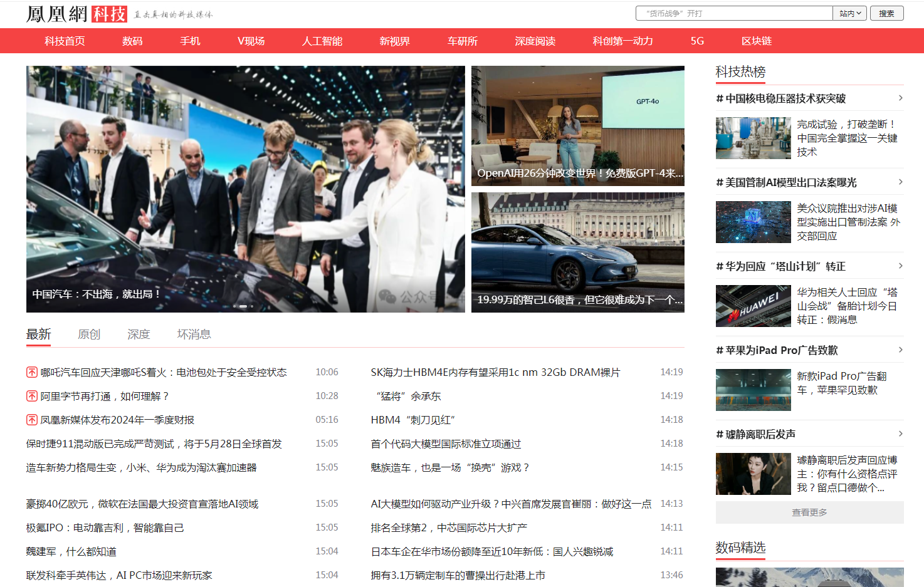Image resolution: width=924 pixels, height=587 pixels.
Task: Open the 车研所 navigation item
Action: point(463,41)
